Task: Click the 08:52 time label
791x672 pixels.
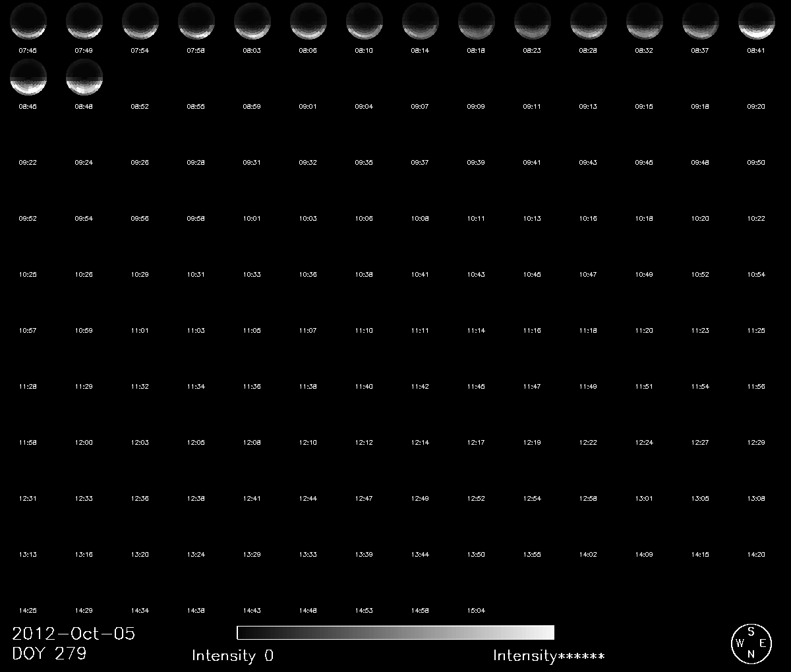Action: click(140, 106)
